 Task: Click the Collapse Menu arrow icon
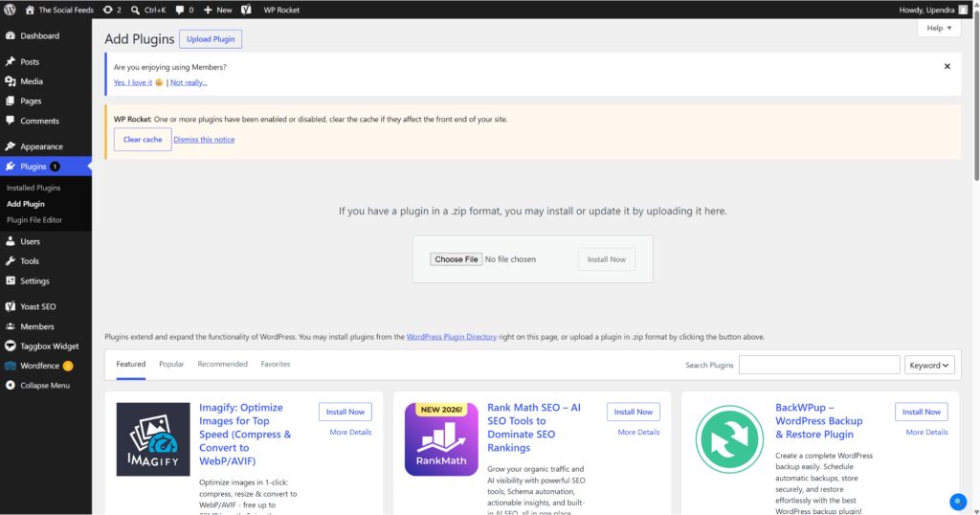pos(10,385)
